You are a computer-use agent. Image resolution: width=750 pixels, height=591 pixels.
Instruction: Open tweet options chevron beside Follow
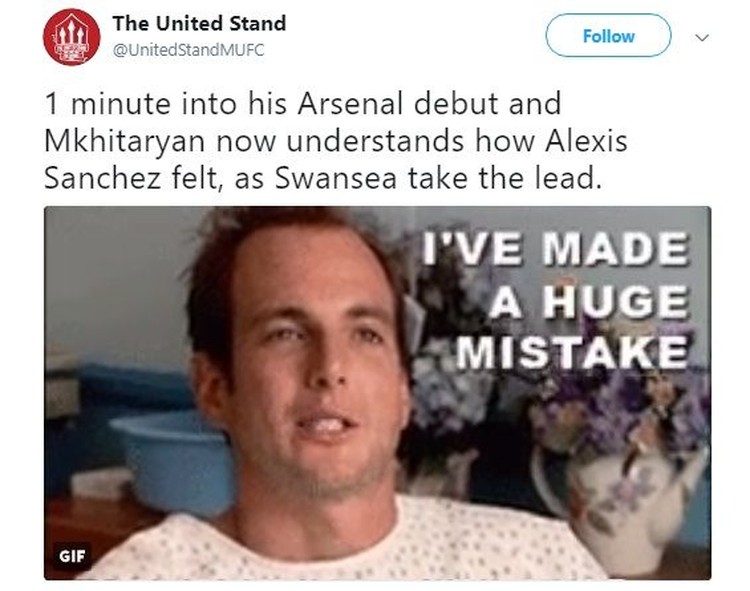702,37
